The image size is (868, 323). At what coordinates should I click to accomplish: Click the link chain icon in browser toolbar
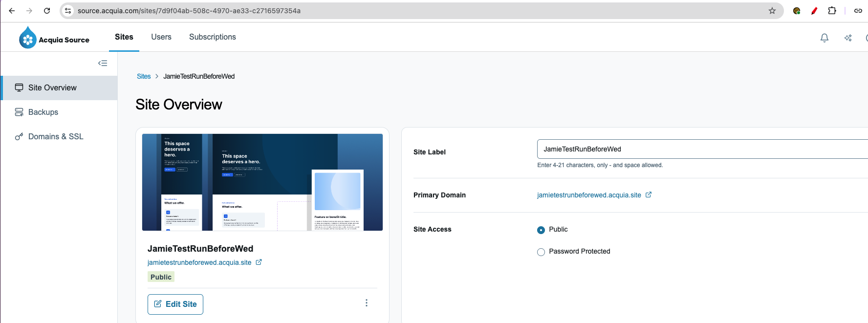[x=858, y=11]
